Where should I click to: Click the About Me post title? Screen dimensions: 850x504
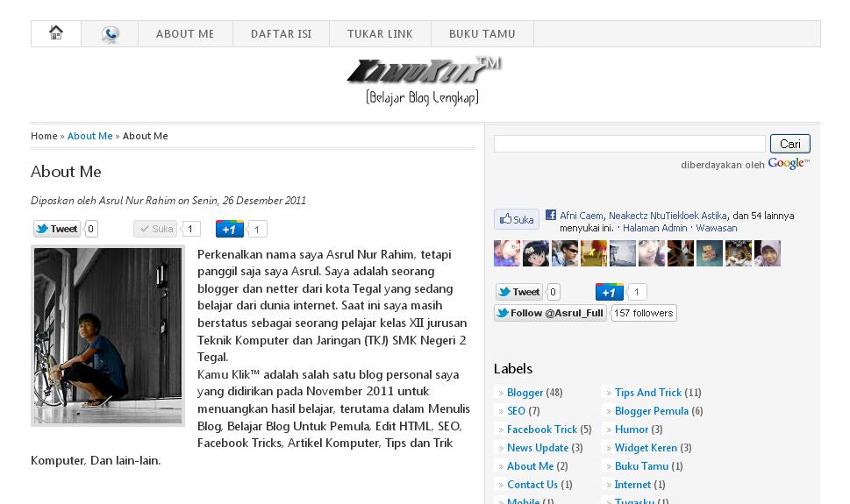66,172
